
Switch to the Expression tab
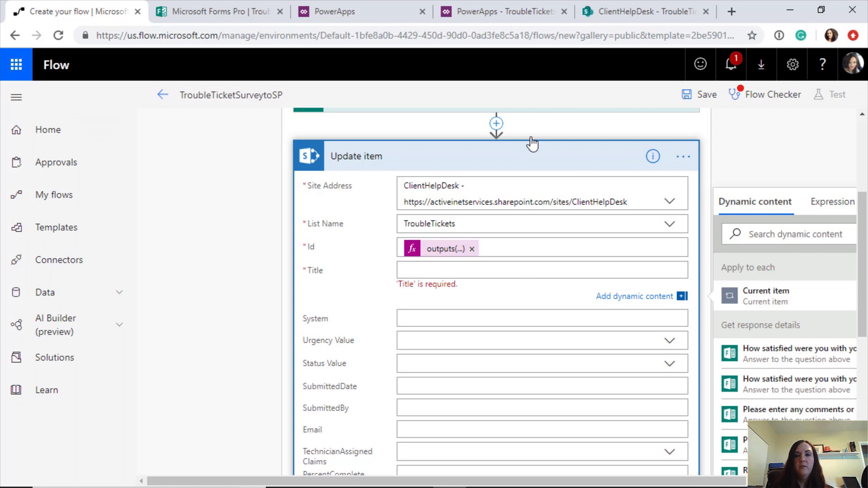coord(832,202)
